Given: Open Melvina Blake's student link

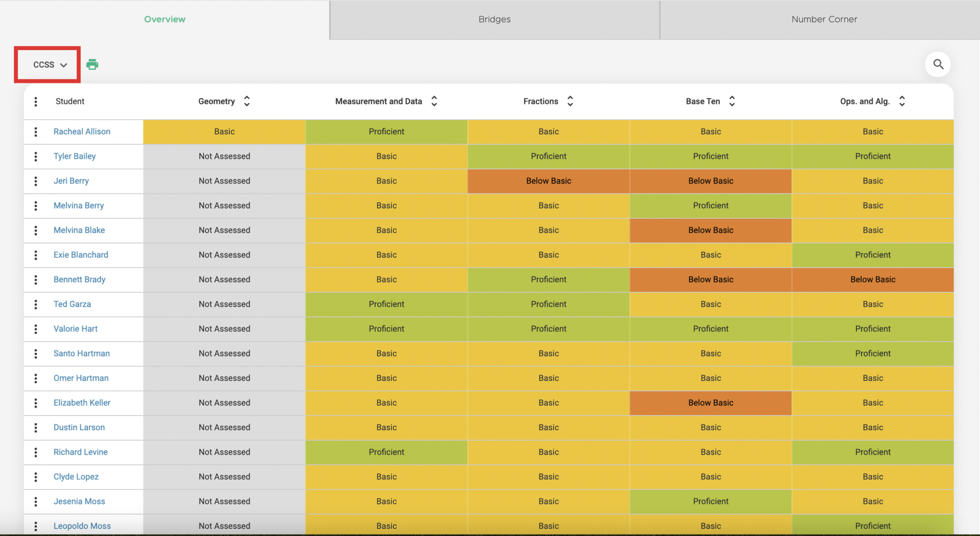Looking at the screenshot, I should click(79, 230).
